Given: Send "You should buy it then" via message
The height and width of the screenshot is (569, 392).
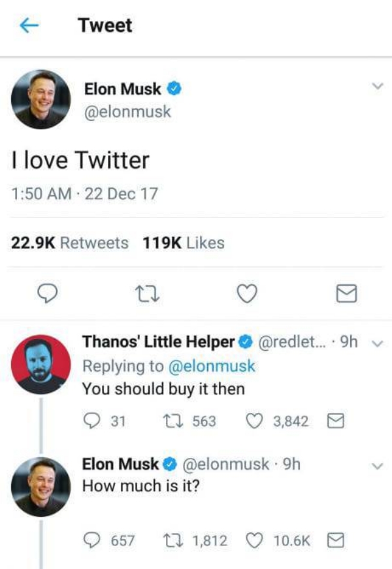Looking at the screenshot, I should (336, 421).
